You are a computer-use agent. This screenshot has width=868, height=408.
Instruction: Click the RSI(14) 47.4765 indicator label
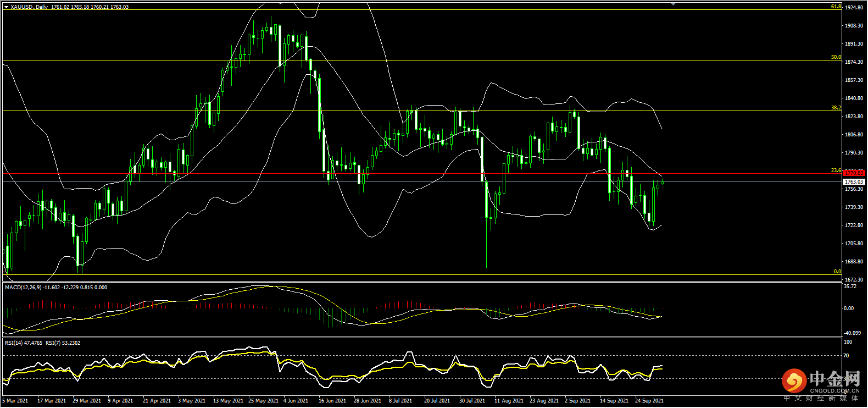[x=24, y=343]
